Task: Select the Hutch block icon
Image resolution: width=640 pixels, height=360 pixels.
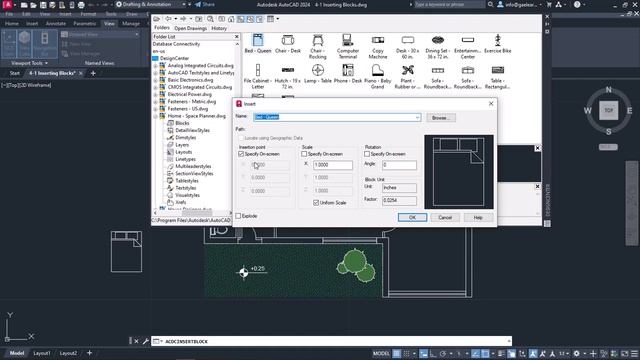Action: pyautogui.click(x=288, y=70)
